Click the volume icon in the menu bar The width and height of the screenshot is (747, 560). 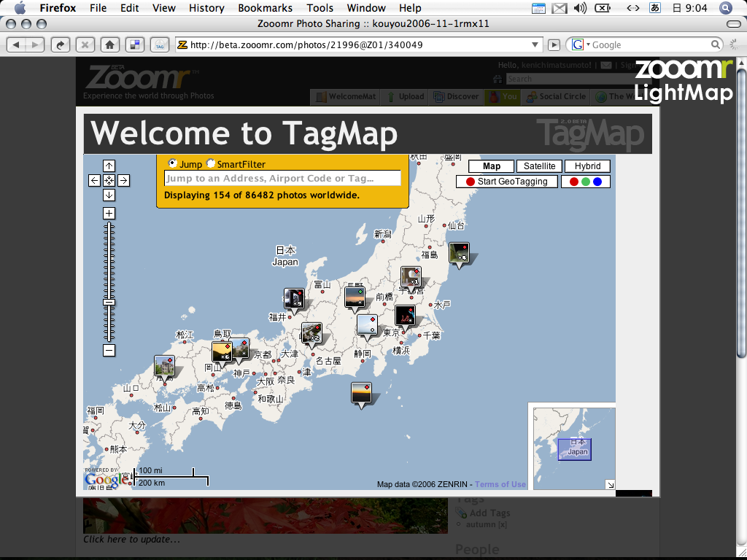click(580, 8)
